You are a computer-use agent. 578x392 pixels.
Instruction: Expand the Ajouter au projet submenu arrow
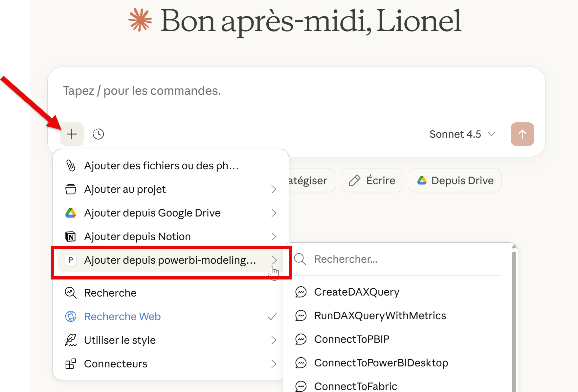(x=274, y=189)
